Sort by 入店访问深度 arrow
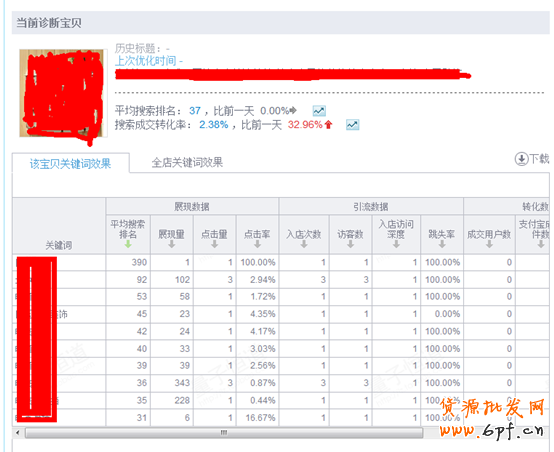This screenshot has width=554, height=452. pos(396,244)
